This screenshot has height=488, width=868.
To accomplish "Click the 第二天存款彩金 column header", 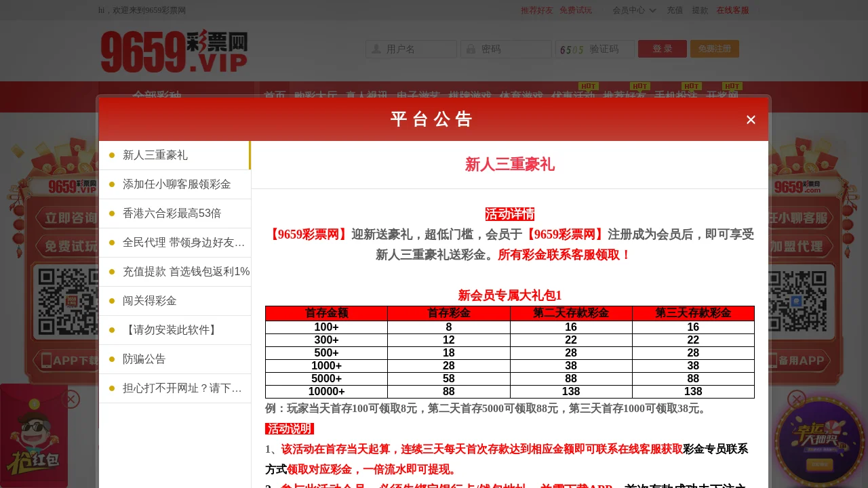I will (x=571, y=313).
